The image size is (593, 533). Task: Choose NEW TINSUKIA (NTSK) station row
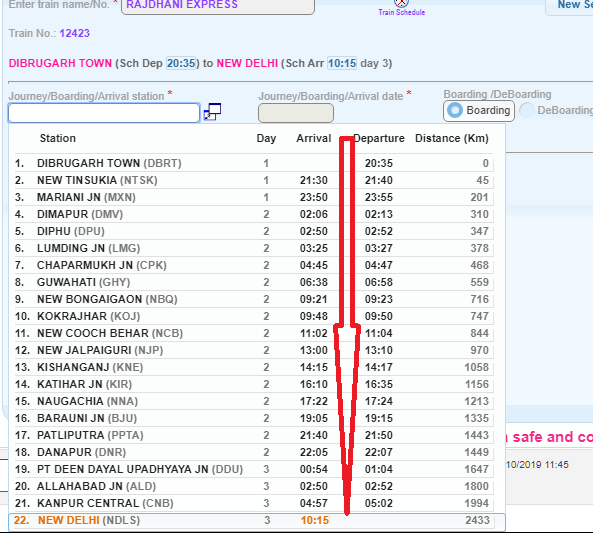coord(254,180)
